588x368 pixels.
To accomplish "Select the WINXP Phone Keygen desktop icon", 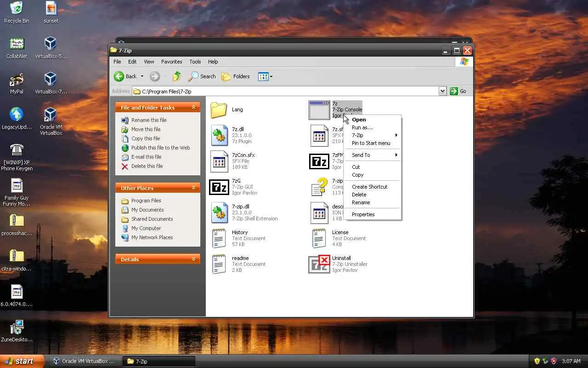I will [17, 150].
